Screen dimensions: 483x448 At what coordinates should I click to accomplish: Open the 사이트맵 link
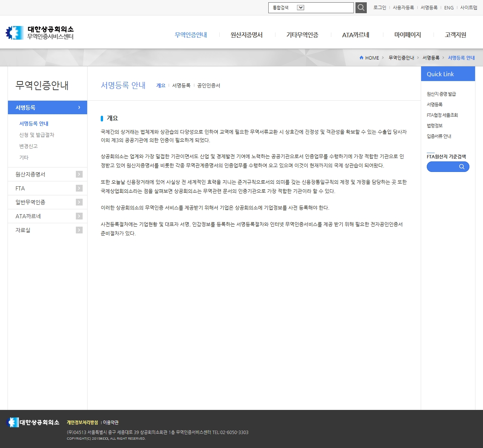click(469, 8)
